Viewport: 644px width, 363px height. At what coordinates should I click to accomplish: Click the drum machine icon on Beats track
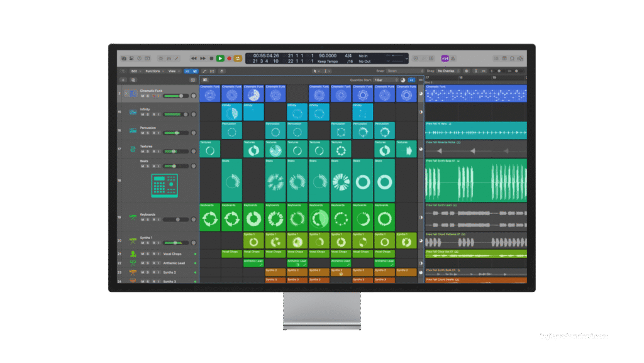pyautogui.click(x=165, y=186)
